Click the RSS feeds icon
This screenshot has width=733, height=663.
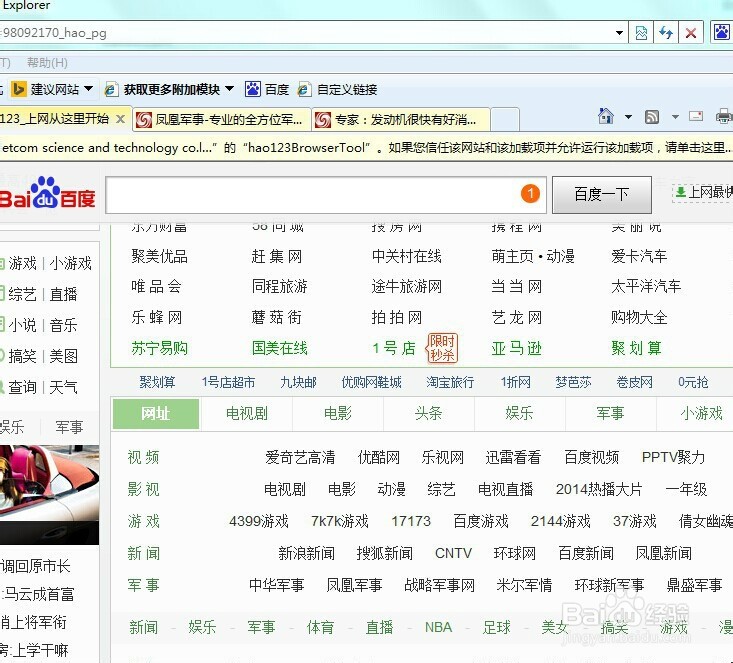click(652, 117)
